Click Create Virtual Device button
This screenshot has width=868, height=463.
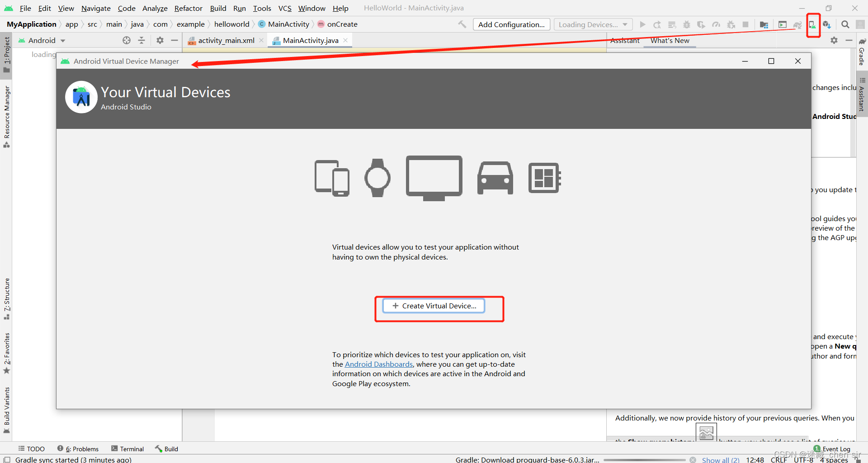[x=434, y=306]
